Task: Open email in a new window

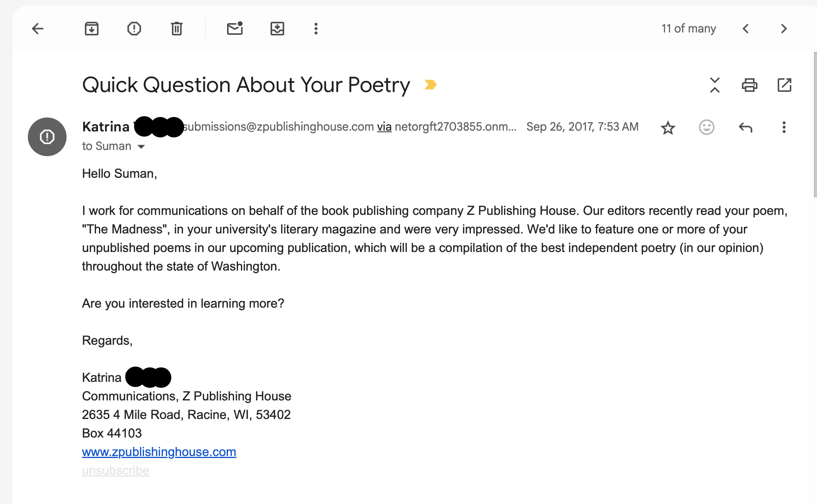Action: pyautogui.click(x=785, y=85)
